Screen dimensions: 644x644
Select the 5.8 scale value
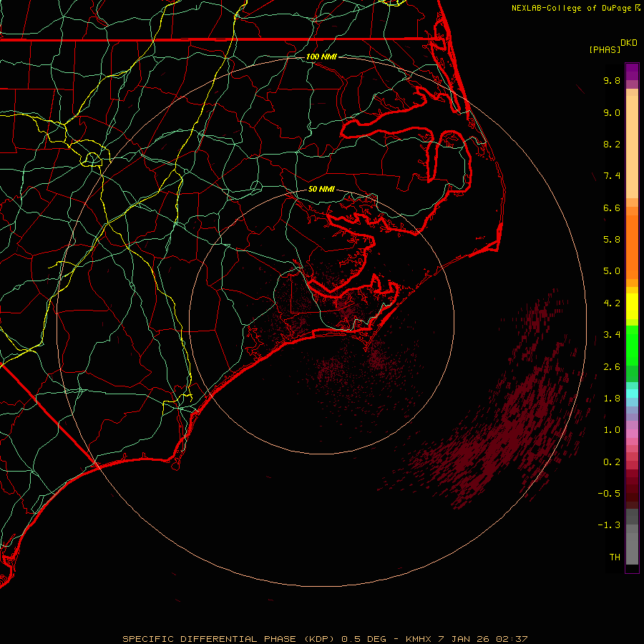click(x=612, y=240)
